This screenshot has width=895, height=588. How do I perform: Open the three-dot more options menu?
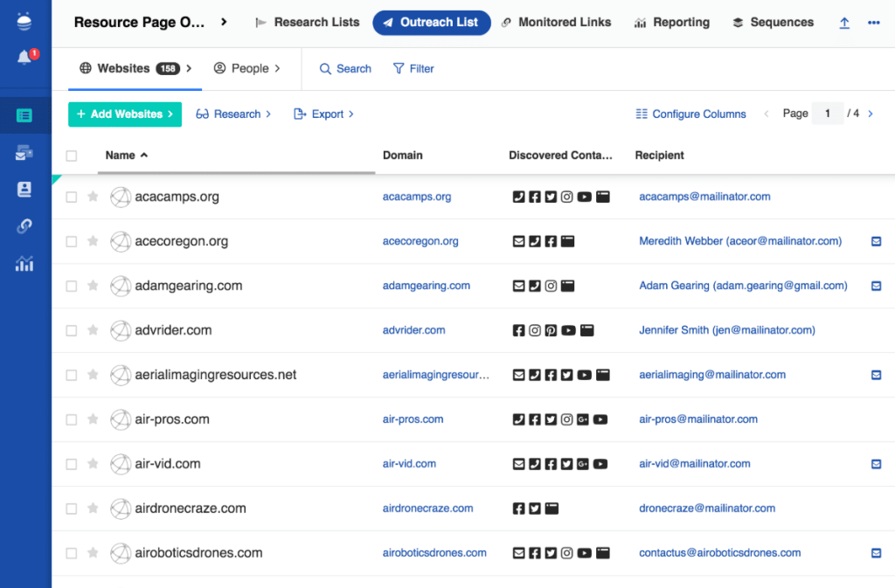[873, 23]
